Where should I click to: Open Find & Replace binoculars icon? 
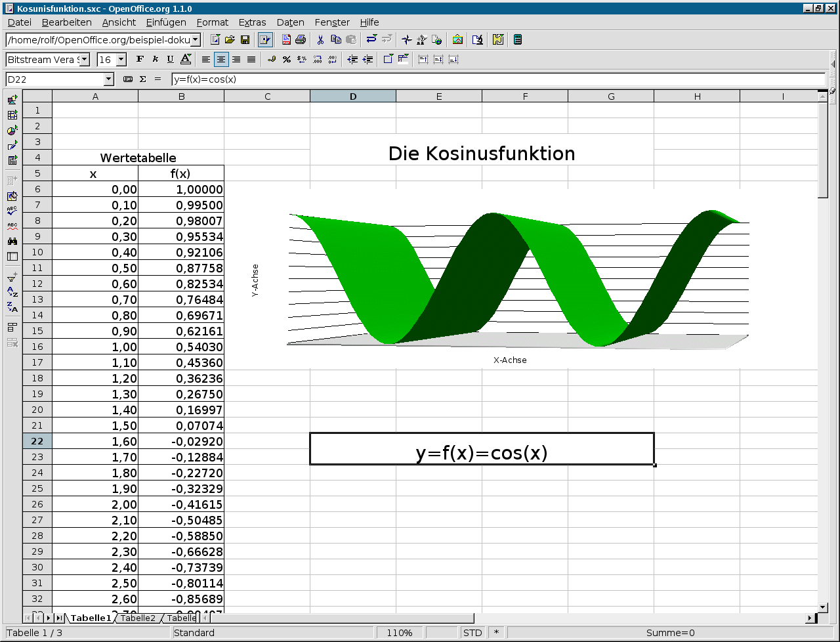[12, 241]
